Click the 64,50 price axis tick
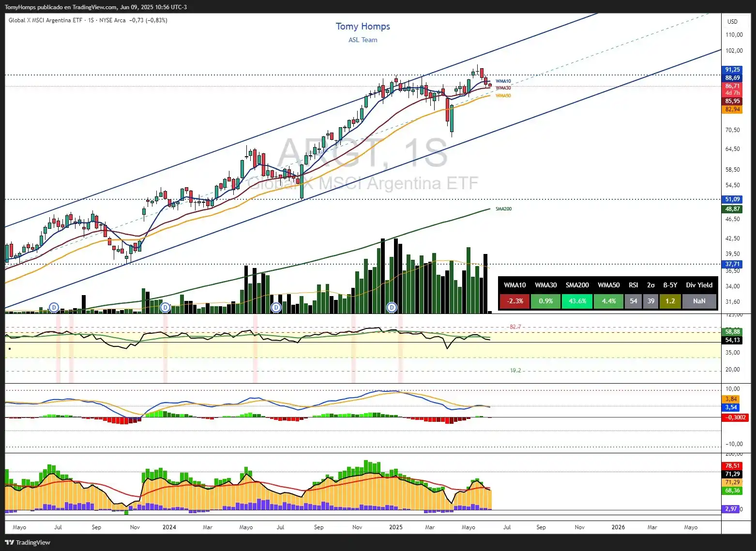Screen dimensions: 756x551 click(x=733, y=149)
